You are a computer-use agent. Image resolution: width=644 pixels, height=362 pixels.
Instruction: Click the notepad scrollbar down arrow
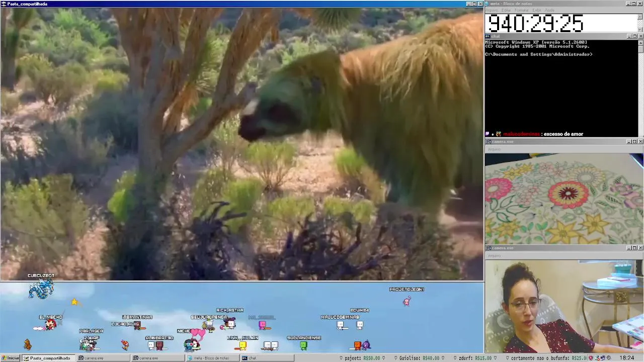click(x=640, y=30)
